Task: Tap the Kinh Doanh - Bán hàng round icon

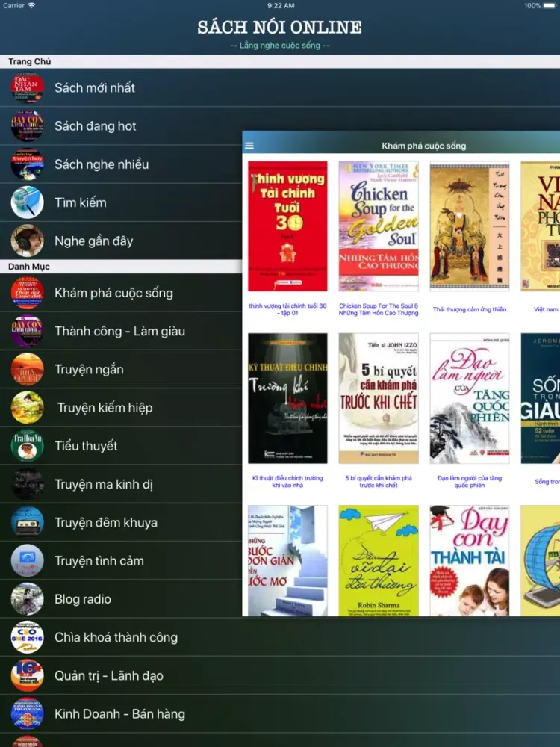Action: coord(27,713)
